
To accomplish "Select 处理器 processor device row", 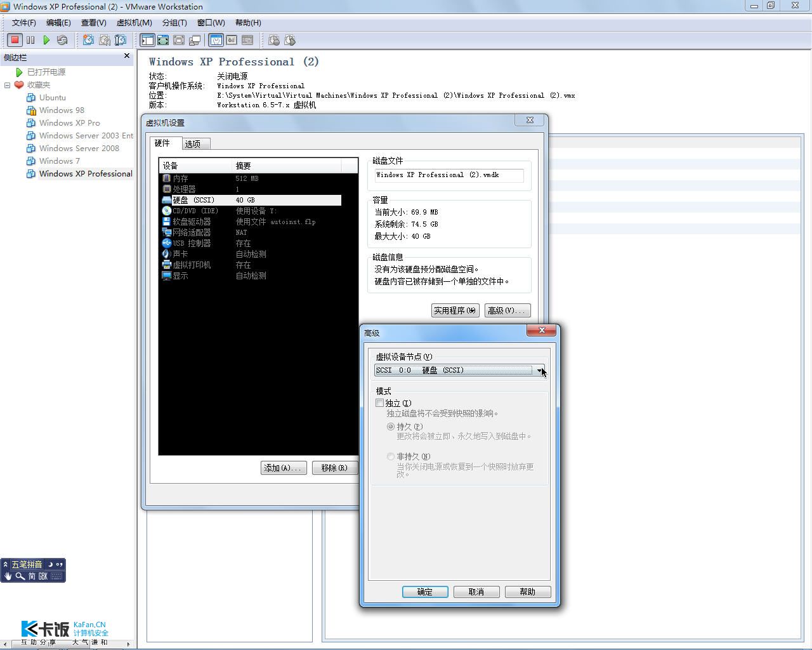I will [250, 189].
